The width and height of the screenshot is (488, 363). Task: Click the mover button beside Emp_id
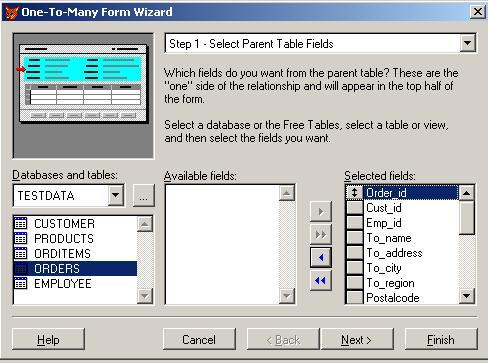coord(355,223)
